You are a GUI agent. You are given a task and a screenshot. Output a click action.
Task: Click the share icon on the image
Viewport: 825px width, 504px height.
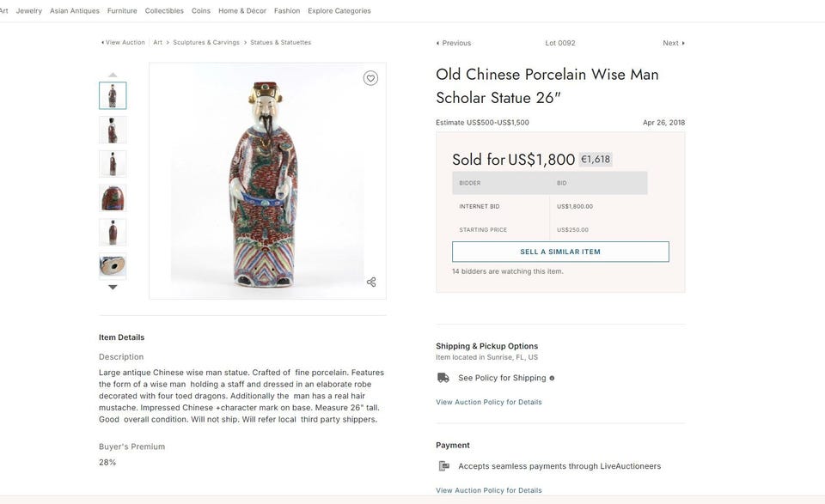(371, 282)
